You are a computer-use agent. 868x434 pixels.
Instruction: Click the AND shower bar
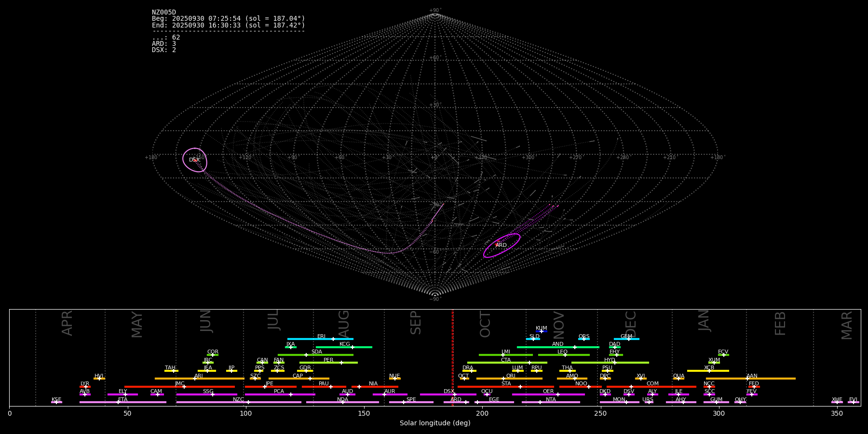tap(558, 347)
